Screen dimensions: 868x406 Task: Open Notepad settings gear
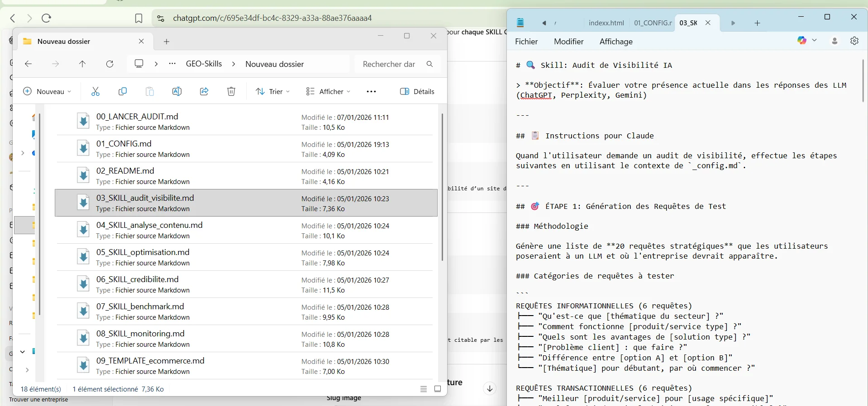tap(854, 41)
